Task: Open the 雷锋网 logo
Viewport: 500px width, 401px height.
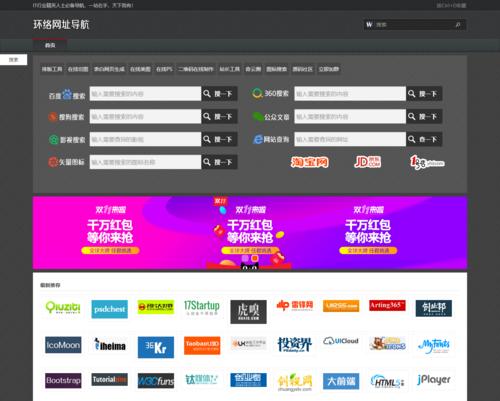Action: (x=295, y=305)
